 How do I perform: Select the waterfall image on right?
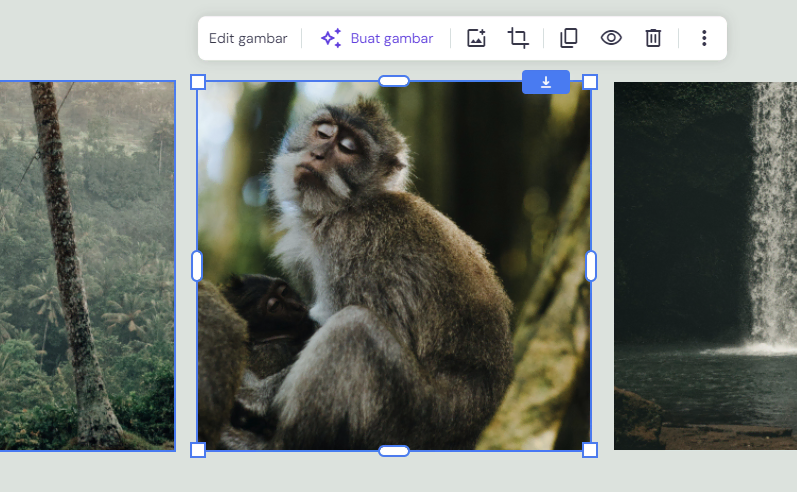tap(705, 266)
